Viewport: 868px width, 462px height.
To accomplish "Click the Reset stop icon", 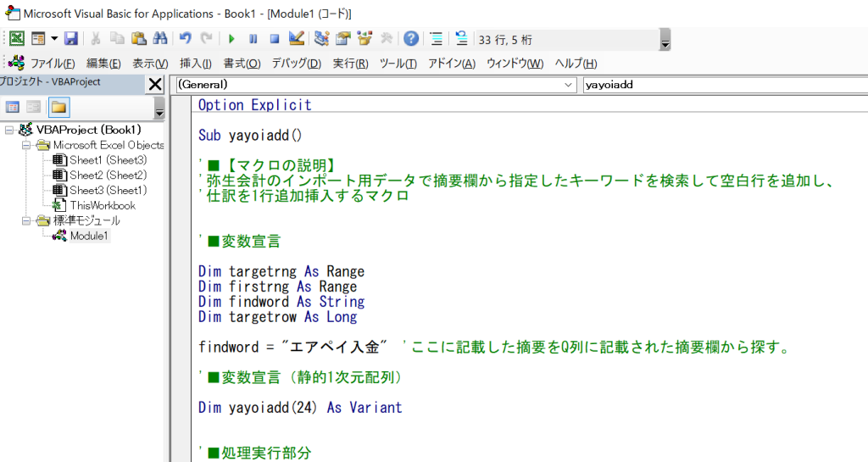I will pos(274,38).
